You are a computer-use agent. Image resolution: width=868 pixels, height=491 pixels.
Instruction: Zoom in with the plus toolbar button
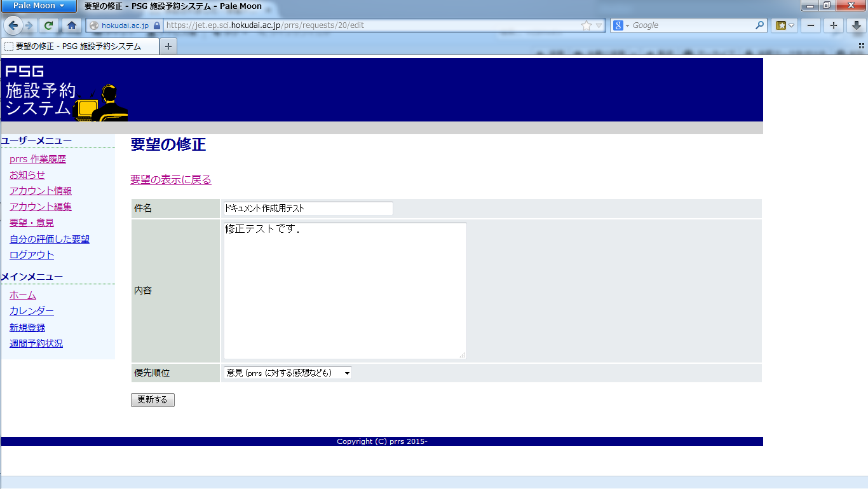click(x=834, y=25)
